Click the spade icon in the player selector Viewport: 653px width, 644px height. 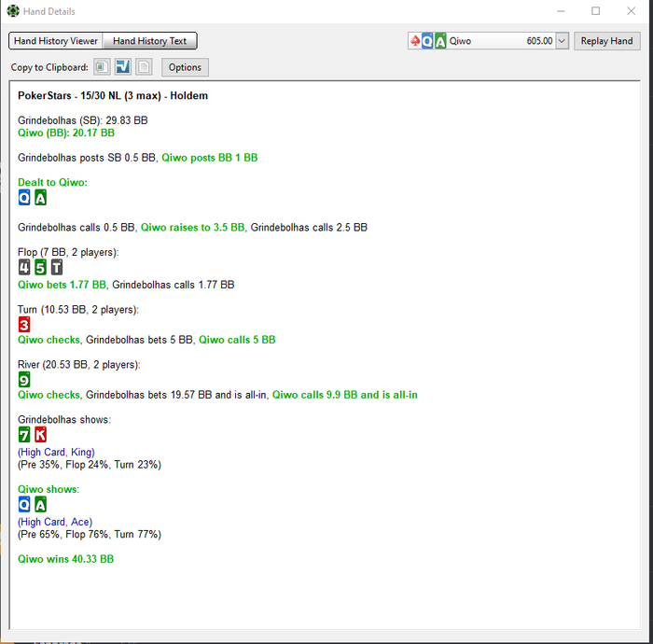[415, 41]
